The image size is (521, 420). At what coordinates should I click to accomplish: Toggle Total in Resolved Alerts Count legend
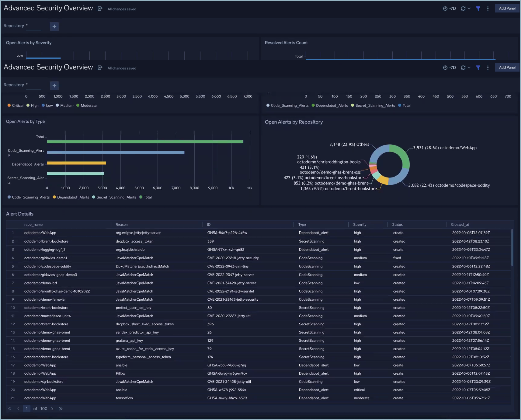(404, 105)
